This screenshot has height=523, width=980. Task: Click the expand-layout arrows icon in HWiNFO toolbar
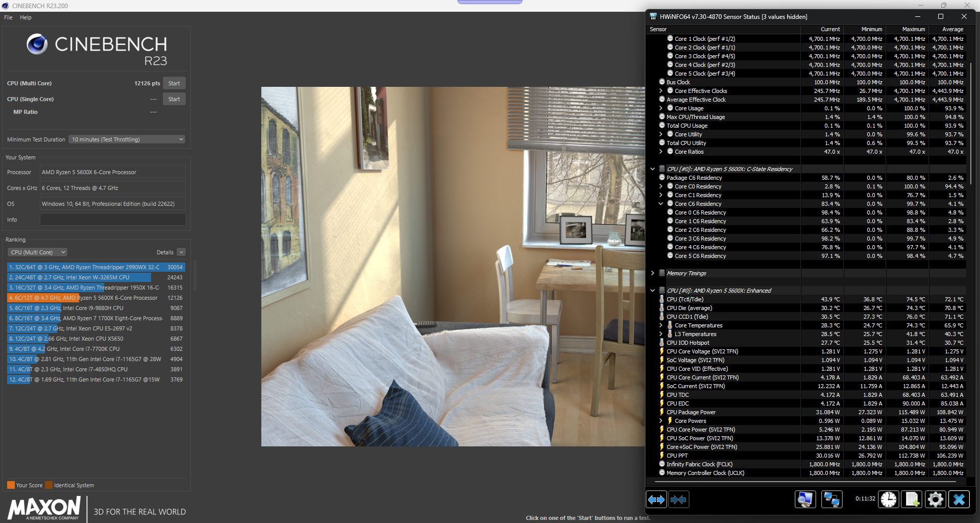point(656,500)
